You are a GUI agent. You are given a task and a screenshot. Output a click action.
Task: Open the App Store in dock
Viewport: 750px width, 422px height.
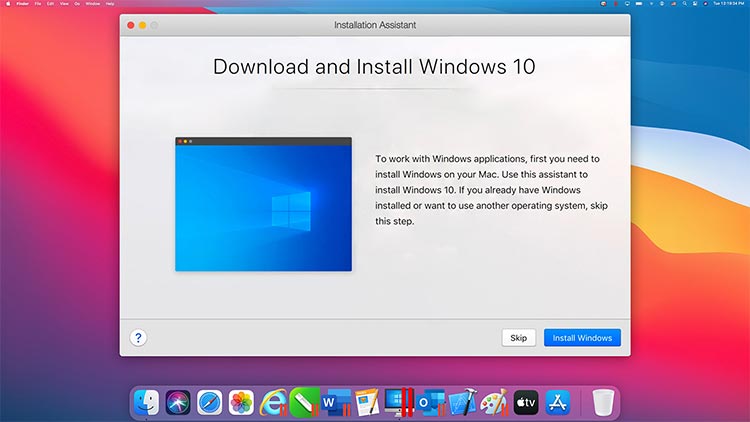558,402
